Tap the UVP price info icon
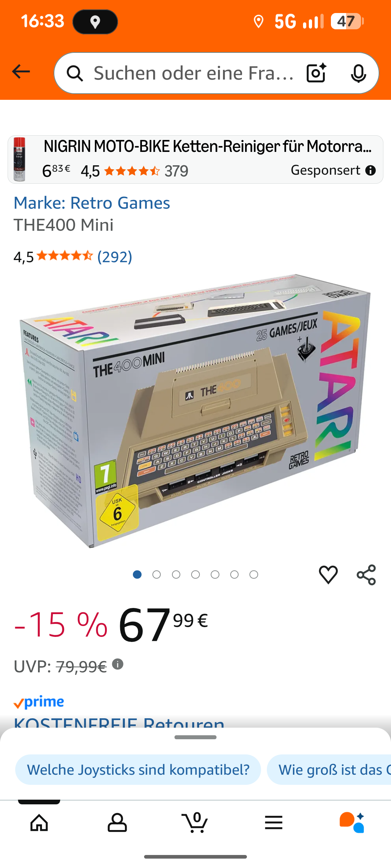Screen dimensions: 391x868 click(x=118, y=664)
